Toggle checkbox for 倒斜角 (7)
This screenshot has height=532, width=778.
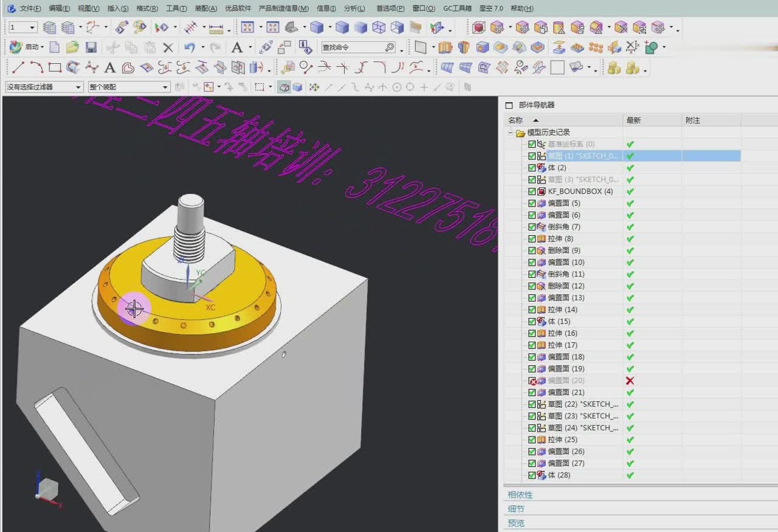(532, 227)
